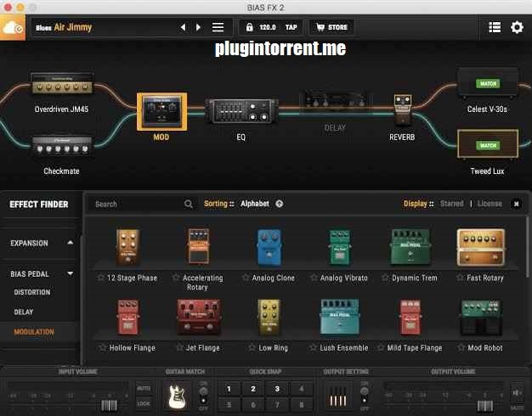
Task: Expand the EXPANSION category
Action: (41, 243)
